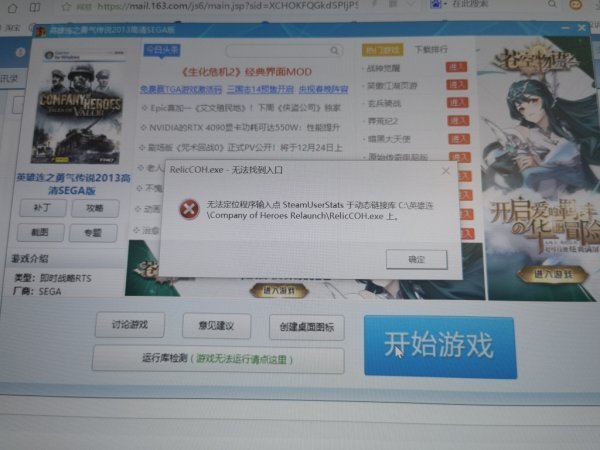Screen dimensions: 600x450
Task: Click the browser address bar URL
Action: 228,6
